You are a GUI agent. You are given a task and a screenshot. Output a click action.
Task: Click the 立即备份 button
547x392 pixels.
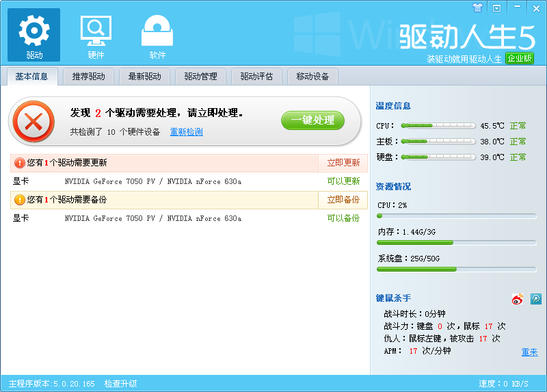[x=343, y=200]
